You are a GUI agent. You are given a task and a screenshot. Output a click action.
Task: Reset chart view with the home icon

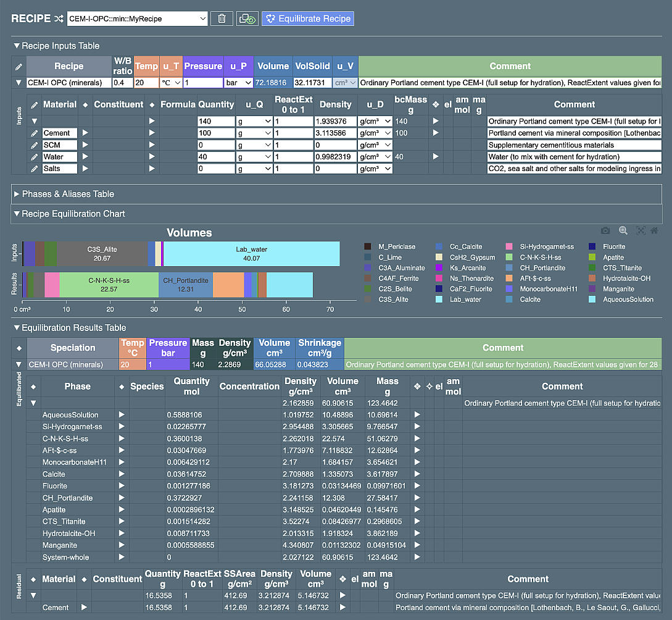coord(655,230)
